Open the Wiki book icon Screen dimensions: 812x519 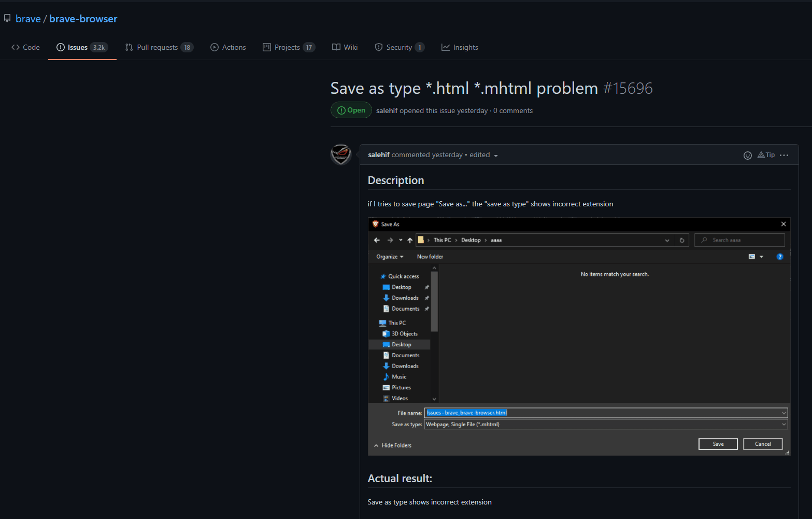coord(336,47)
